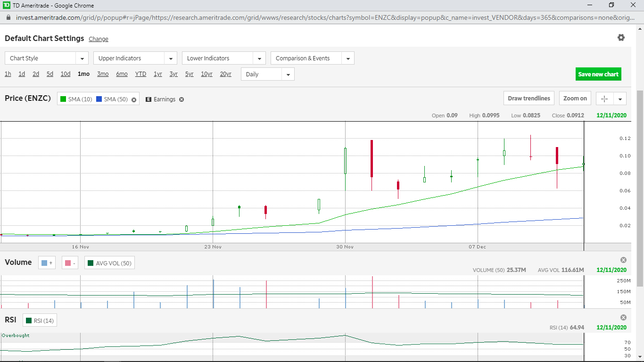This screenshot has height=362, width=644.
Task: Open the Chart Style dropdown
Action: pos(47,58)
